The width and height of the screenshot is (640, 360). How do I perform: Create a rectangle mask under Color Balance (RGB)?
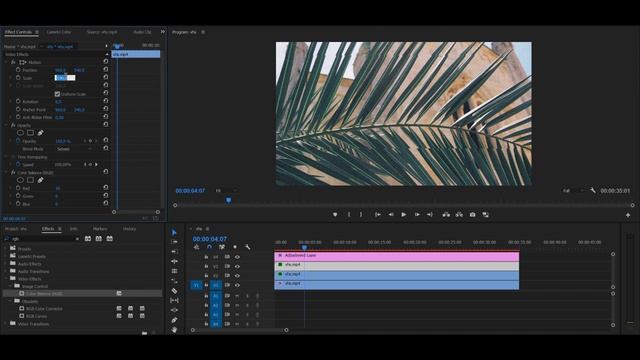point(30,180)
